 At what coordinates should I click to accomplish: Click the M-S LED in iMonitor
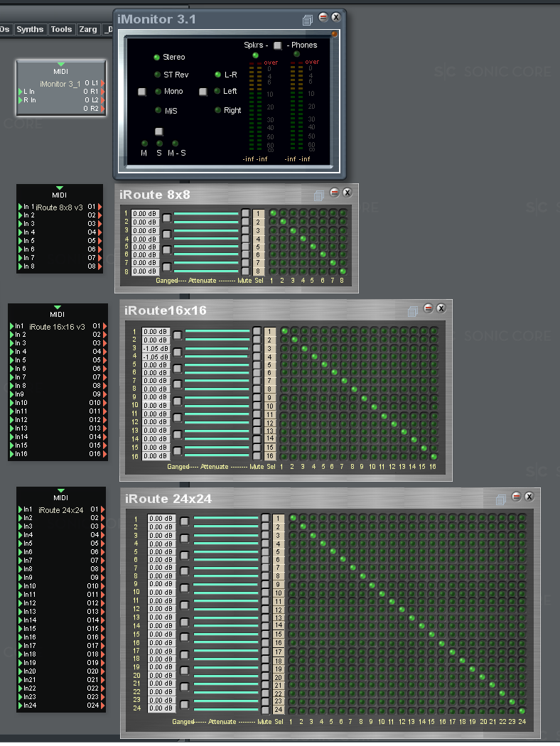tap(175, 144)
